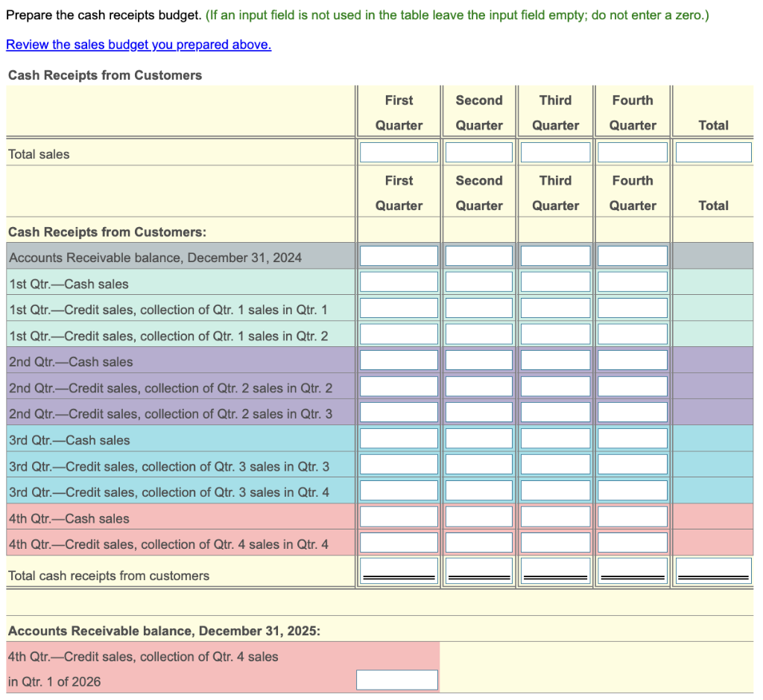This screenshot has height=700, width=763.
Task: Select Accounts Receivable Dec 31, 2024 First Quarter field
Action: point(399,256)
